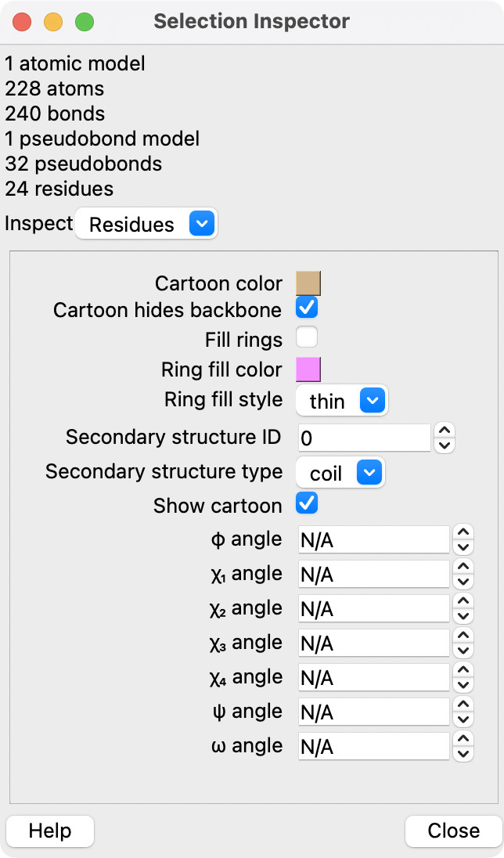The height and width of the screenshot is (858, 504).
Task: Expand the Secondary structure type dropdown
Action: pos(340,473)
